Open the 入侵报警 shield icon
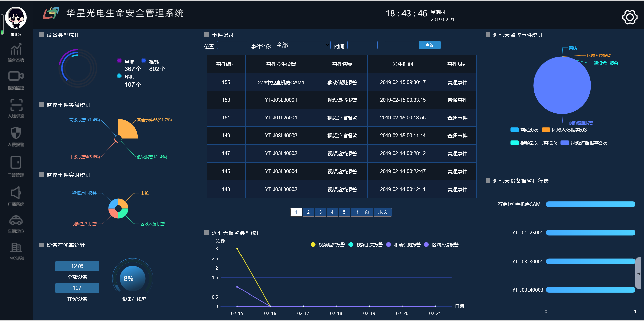The height and width of the screenshot is (321, 644). tap(16, 133)
